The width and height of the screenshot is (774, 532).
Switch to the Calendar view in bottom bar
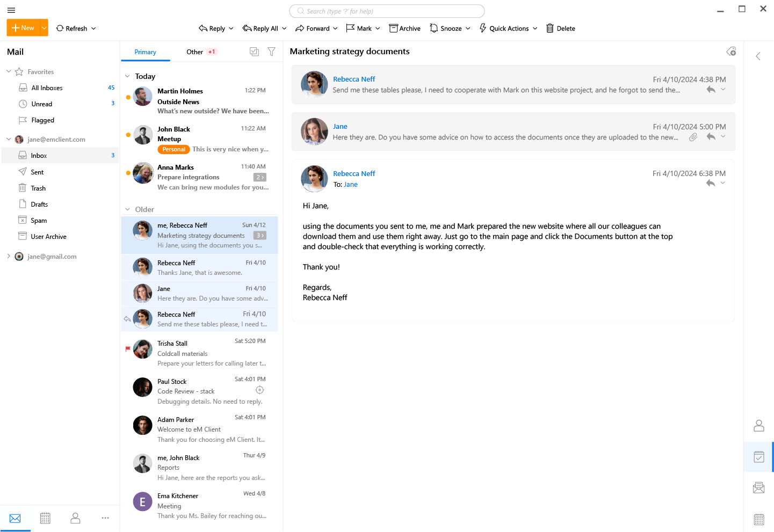[45, 518]
